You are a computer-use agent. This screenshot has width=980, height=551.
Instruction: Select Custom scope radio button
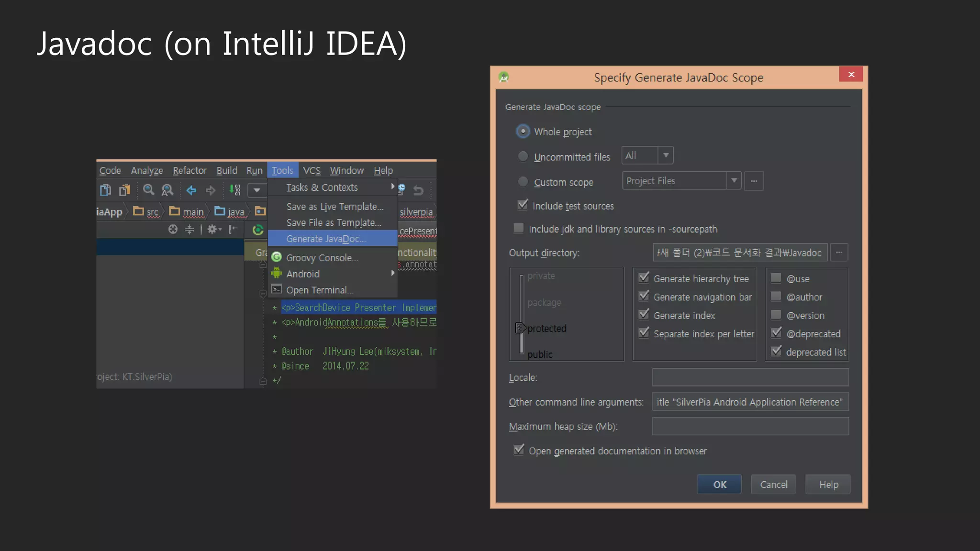[523, 182]
